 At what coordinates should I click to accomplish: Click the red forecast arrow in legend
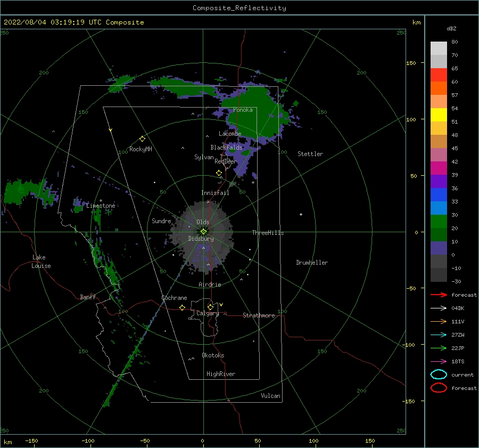coord(439,295)
